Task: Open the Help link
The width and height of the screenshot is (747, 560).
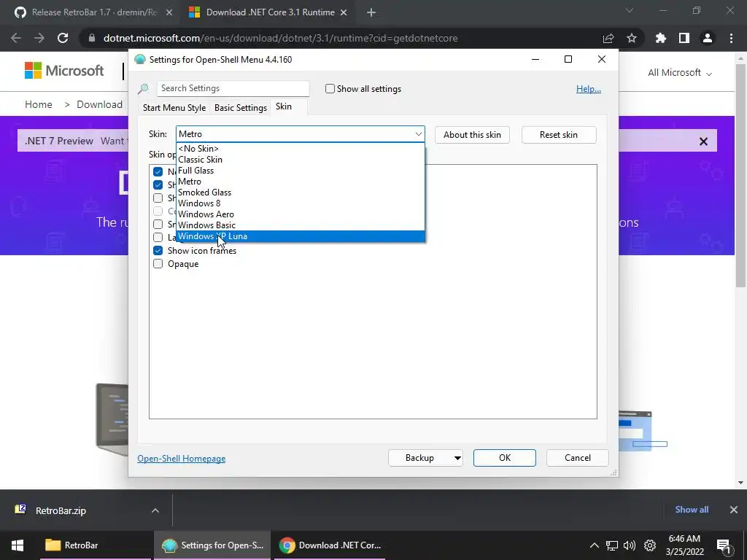Action: tap(589, 88)
